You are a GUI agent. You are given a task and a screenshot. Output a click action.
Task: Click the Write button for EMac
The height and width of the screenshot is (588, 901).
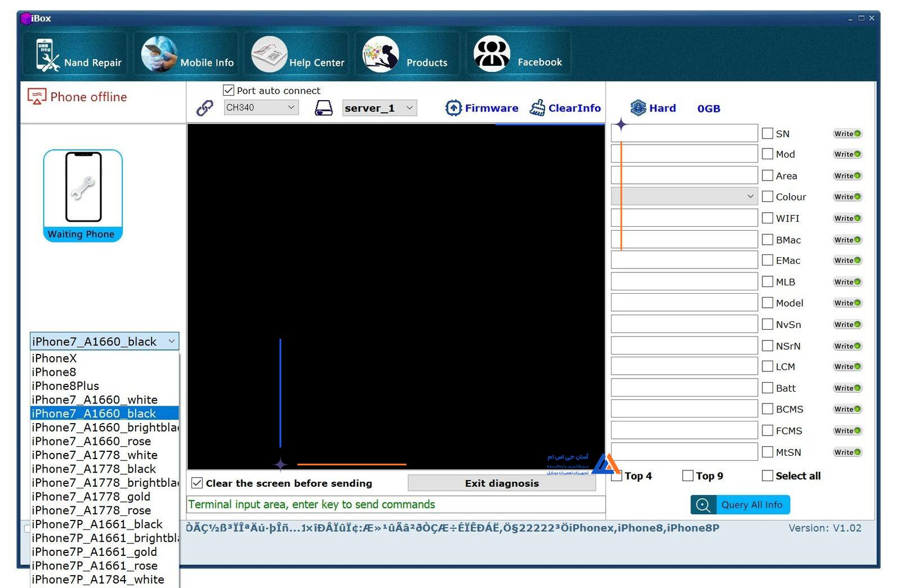point(848,261)
